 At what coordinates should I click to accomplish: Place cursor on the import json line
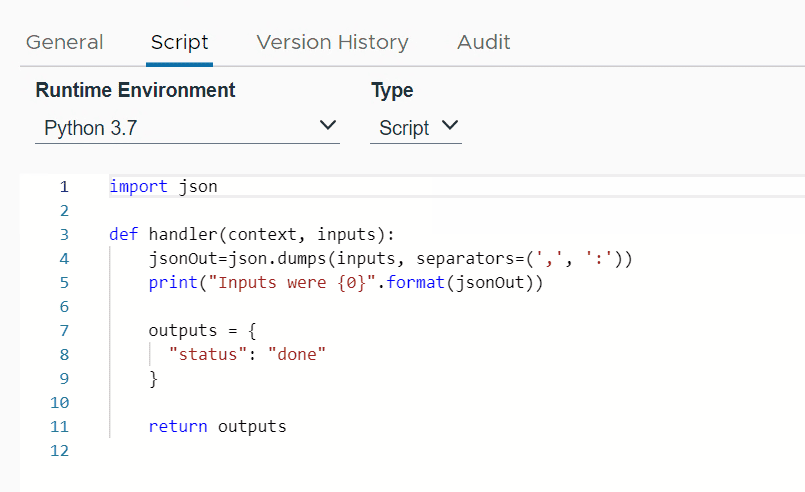click(x=163, y=186)
